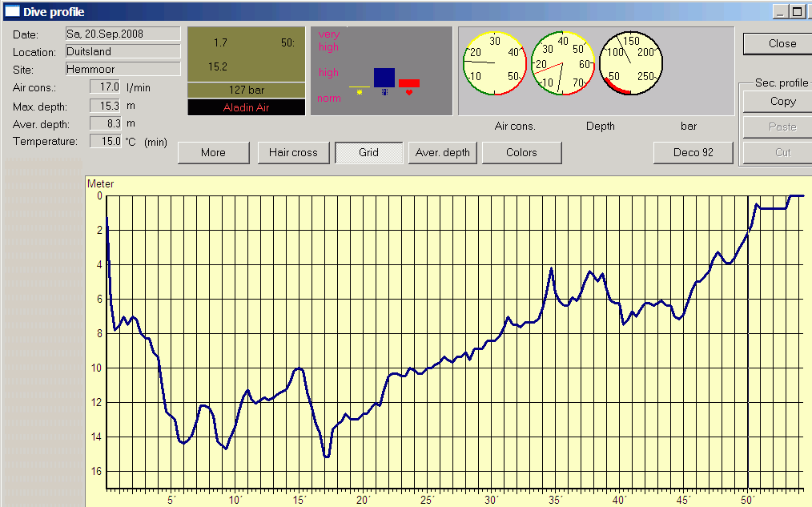Click the 50: time readout
This screenshot has height=507, width=812.
[288, 43]
